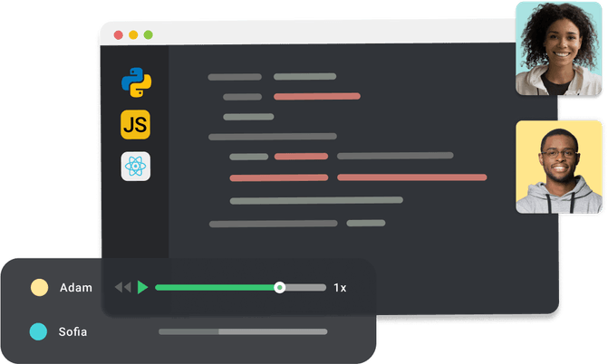Click the green maximize window dot
Viewport: 608px width, 364px height.
point(148,35)
